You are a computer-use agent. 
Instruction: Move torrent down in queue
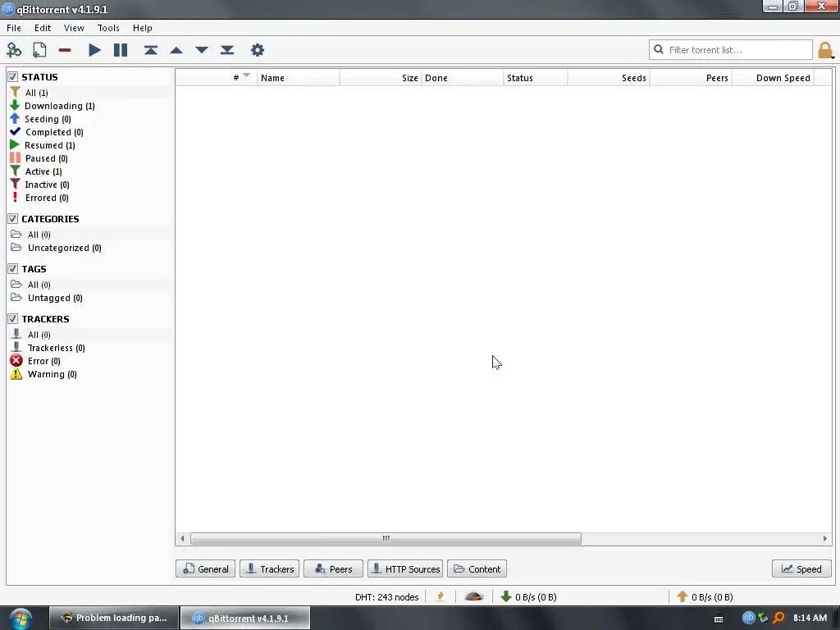point(202,50)
